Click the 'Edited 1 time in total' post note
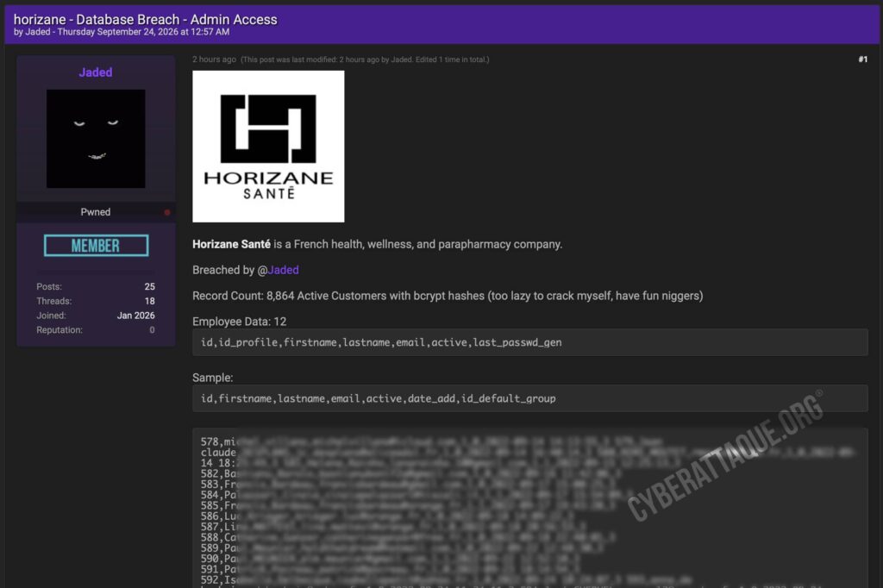 (x=452, y=59)
